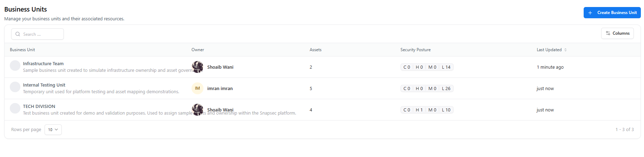644x157 pixels.
Task: Click the Security Posture column header
Action: (415, 50)
